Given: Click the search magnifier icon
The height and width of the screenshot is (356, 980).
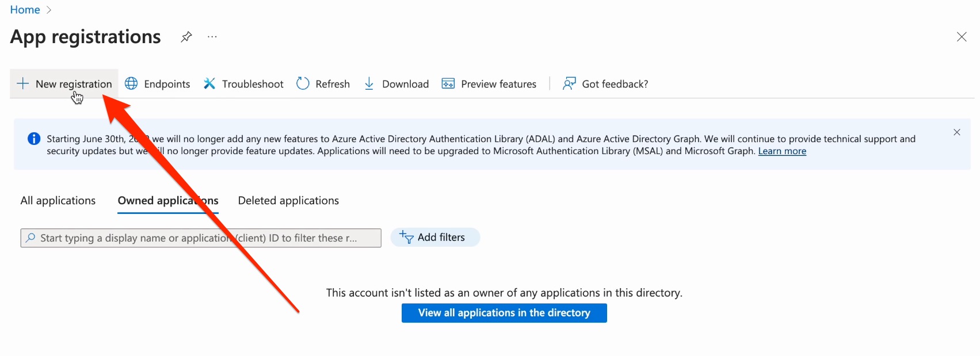Looking at the screenshot, I should [x=30, y=238].
